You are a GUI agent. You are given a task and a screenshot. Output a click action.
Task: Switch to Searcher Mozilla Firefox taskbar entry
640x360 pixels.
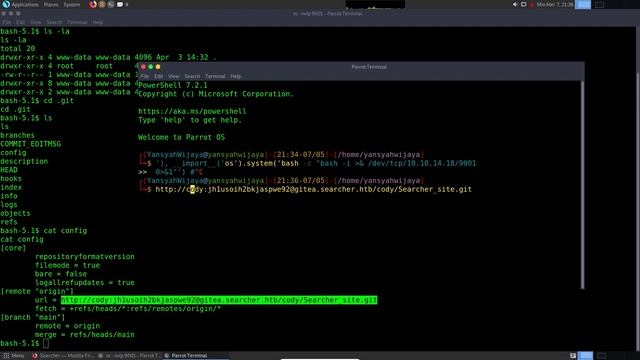pos(63,356)
